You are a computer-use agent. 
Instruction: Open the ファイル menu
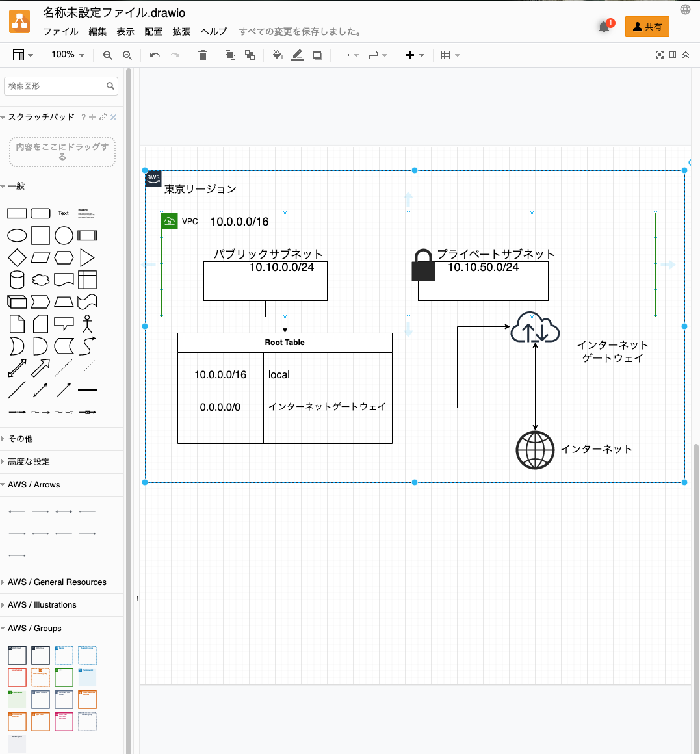(x=60, y=31)
